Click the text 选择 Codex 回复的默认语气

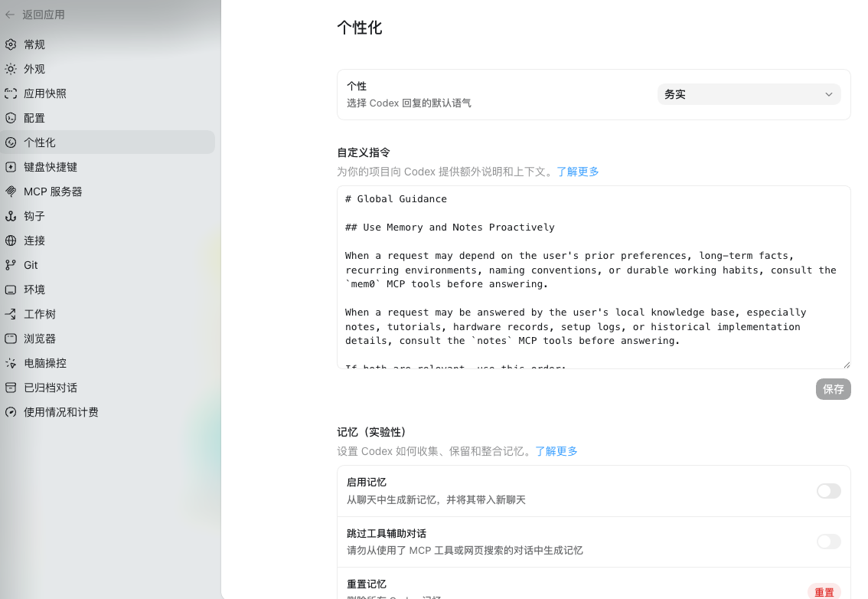click(409, 103)
